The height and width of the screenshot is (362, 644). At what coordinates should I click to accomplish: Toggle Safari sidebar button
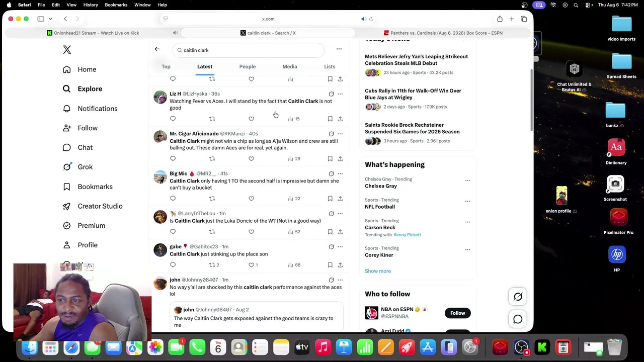pos(41,19)
